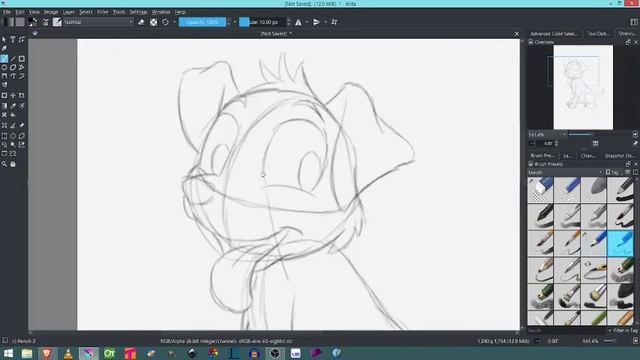640x360 pixels.
Task: Toggle canvas mirror in Overview docker
Action: [596, 143]
